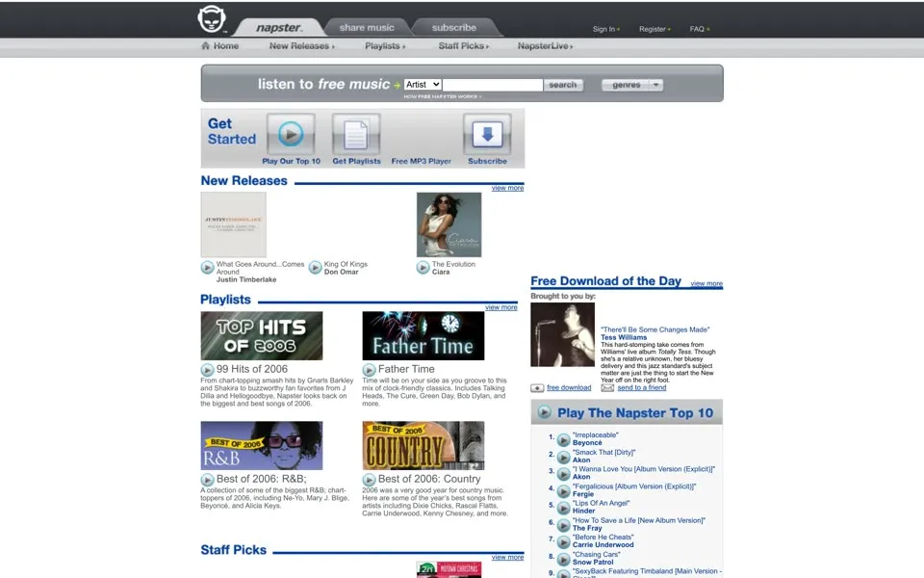Play "Lips Of An Angel" by Hinder

563,508
